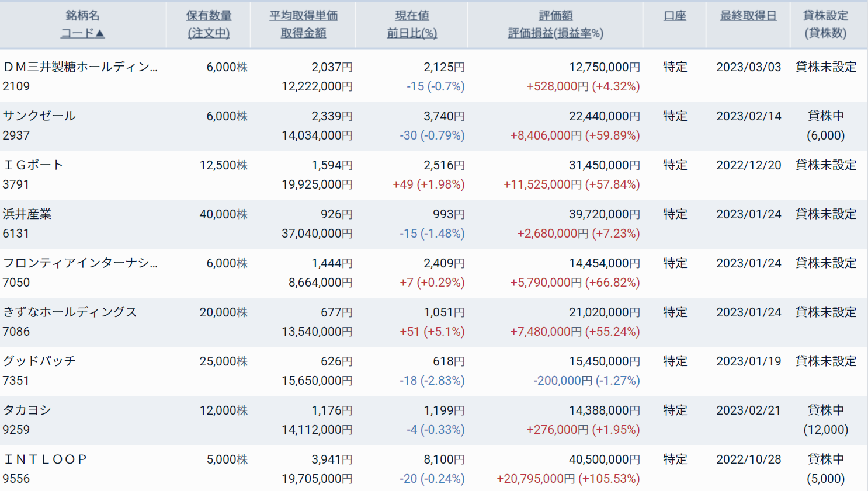This screenshot has width=868, height=491.
Task: Select stock name 浜井産業
Action: [x=27, y=214]
